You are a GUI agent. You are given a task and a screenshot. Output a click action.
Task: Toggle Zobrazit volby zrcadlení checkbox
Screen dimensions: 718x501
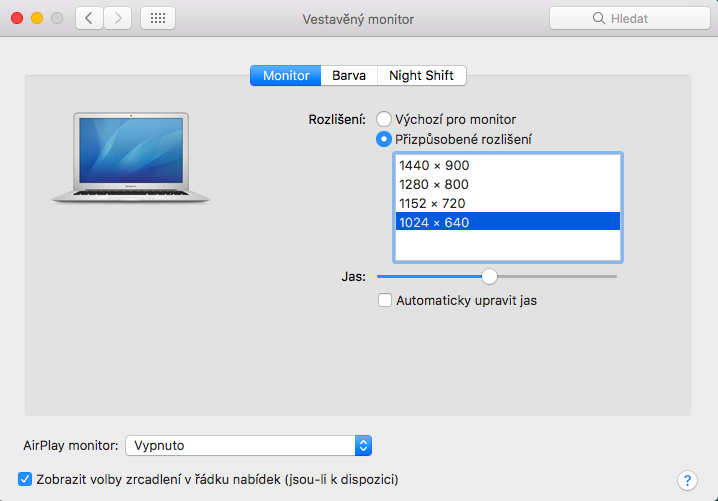(x=25, y=479)
